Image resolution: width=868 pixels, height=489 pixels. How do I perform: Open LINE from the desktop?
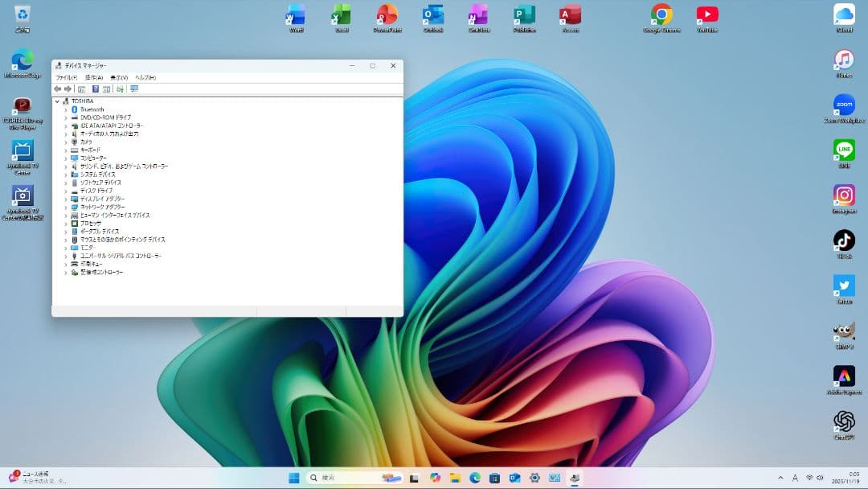point(844,150)
